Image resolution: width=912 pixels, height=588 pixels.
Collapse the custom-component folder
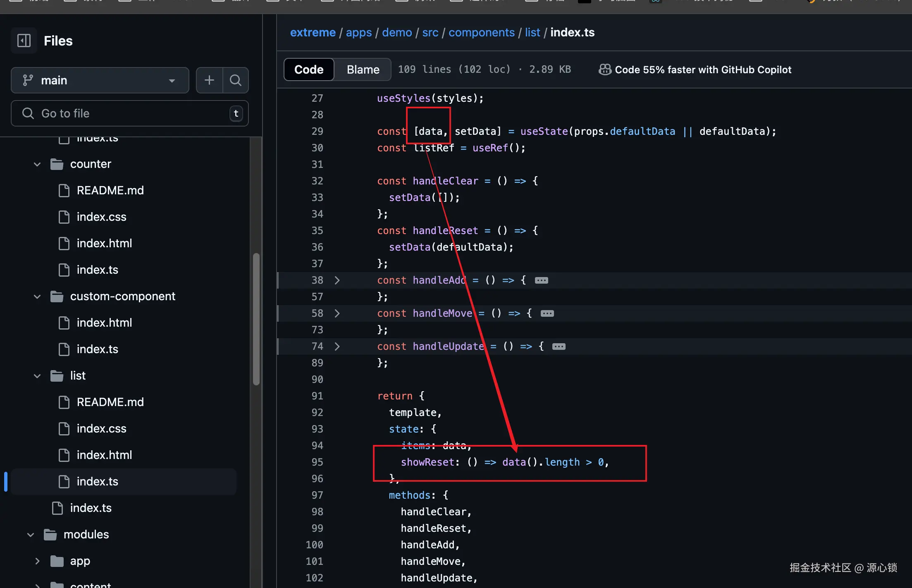tap(37, 296)
